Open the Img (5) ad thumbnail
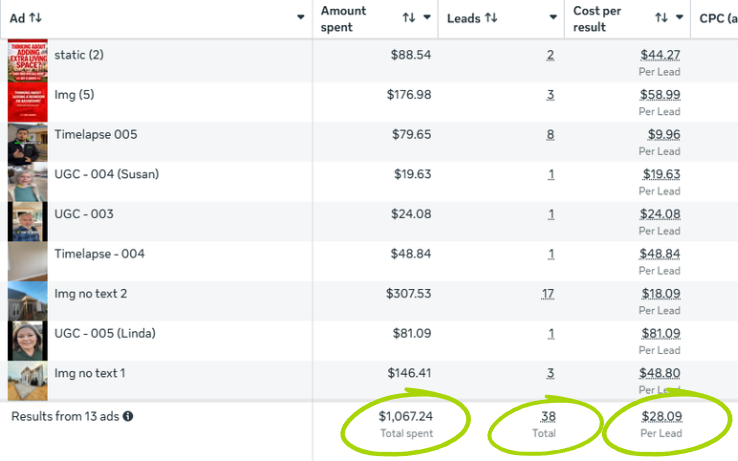Image resolution: width=738 pixels, height=461 pixels. click(28, 102)
